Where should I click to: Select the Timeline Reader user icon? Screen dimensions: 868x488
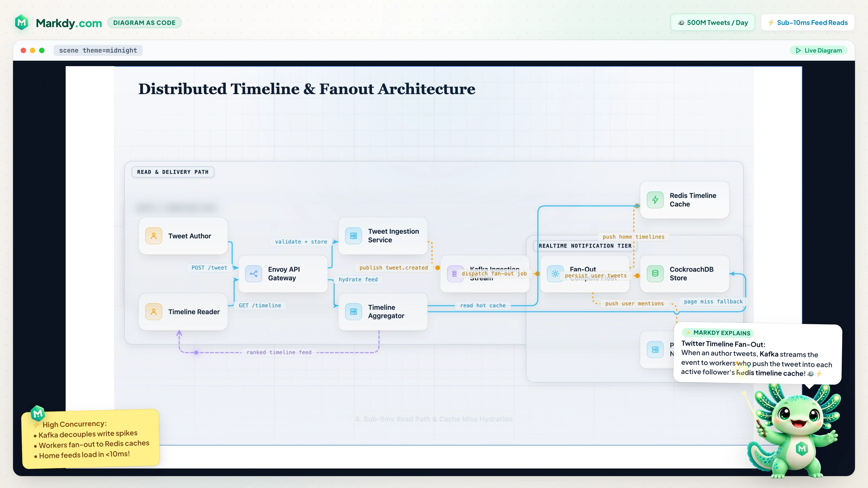[x=154, y=312]
